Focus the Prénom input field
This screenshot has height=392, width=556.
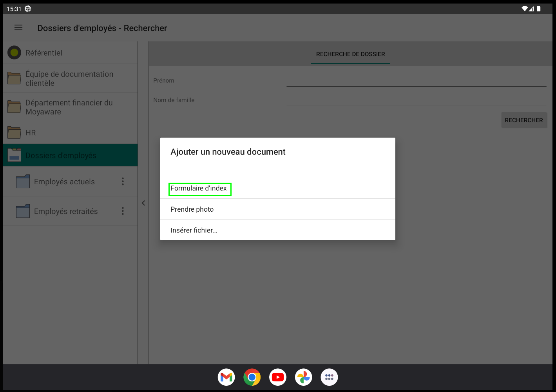click(x=417, y=80)
